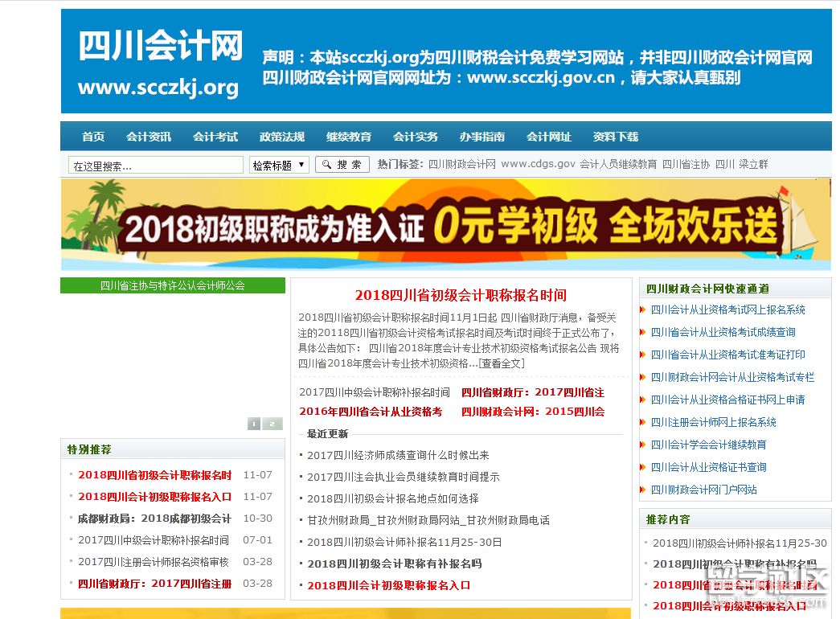Screen dimensions: 840x619
Task: Select the 会计考试 navigation tab
Action: click(215, 137)
